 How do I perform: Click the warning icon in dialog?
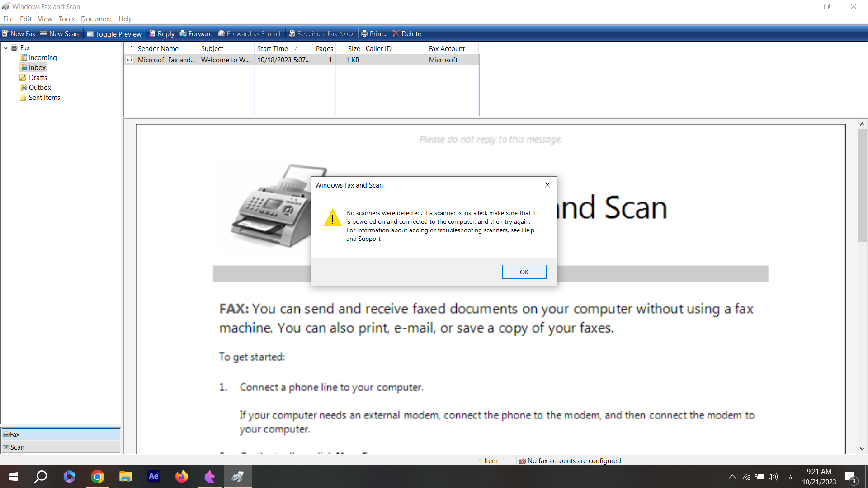click(x=333, y=218)
